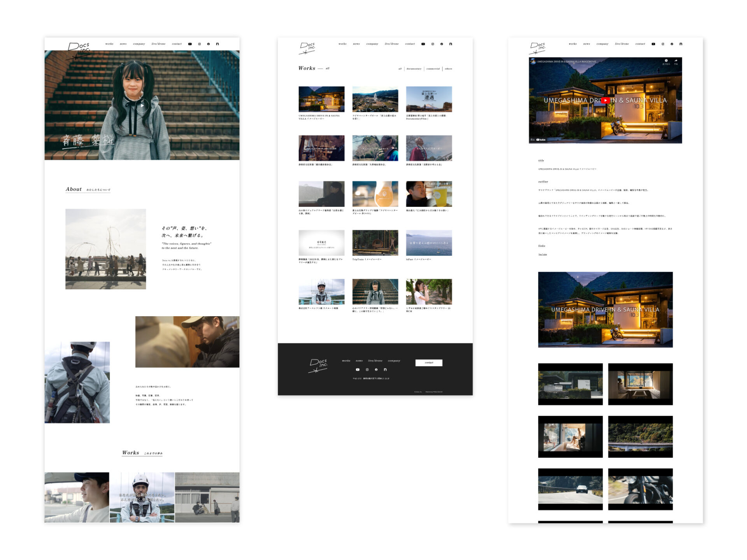Click the white 'contact' button in footer
The height and width of the screenshot is (560, 747).
[x=429, y=362]
